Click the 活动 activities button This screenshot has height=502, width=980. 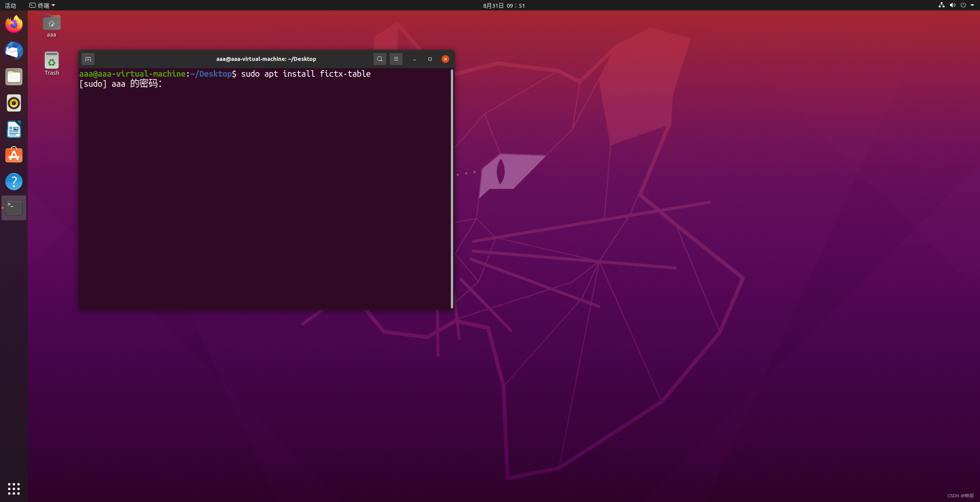pos(10,5)
